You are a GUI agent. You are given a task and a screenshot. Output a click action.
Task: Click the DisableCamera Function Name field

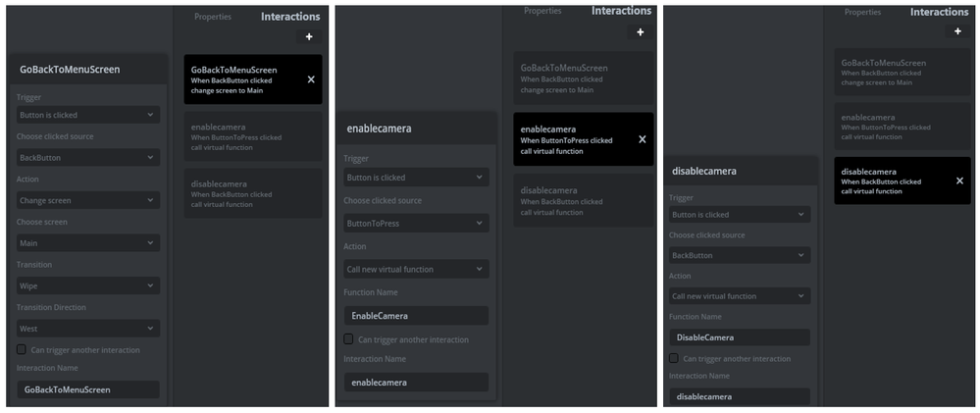740,337
